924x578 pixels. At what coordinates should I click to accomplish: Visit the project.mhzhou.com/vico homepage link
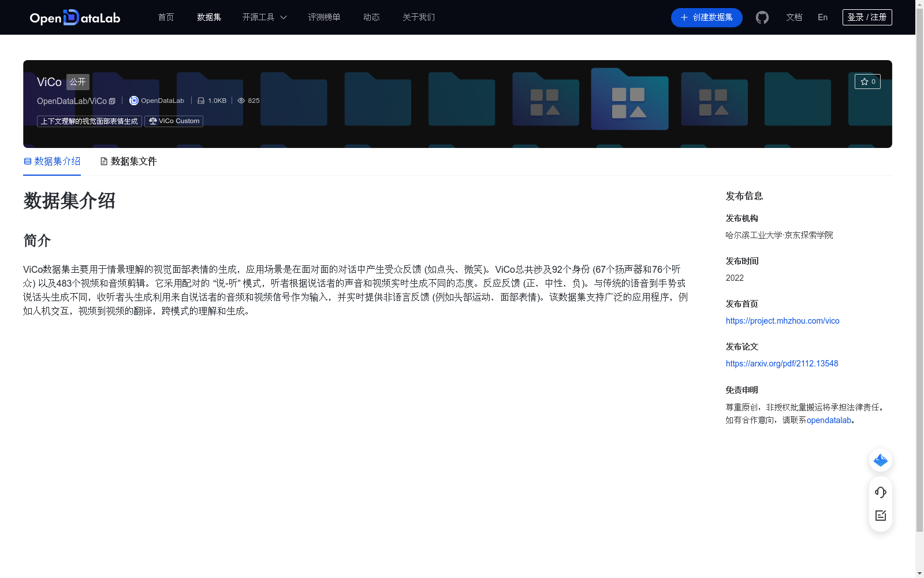click(x=783, y=321)
